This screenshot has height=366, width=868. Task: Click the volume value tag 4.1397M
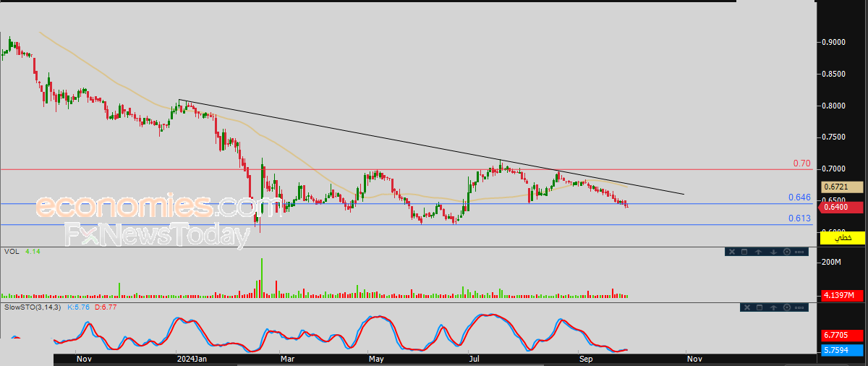842,295
